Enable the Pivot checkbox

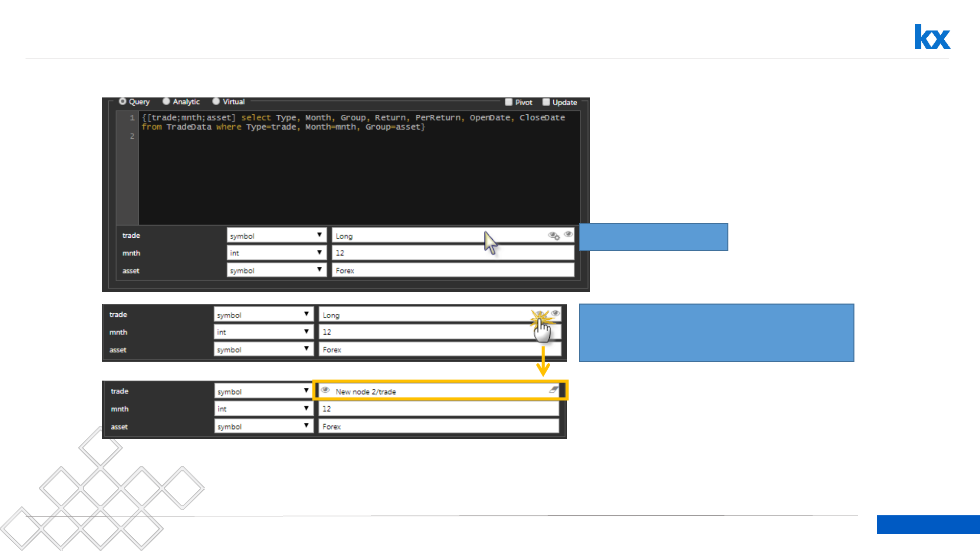(x=508, y=102)
